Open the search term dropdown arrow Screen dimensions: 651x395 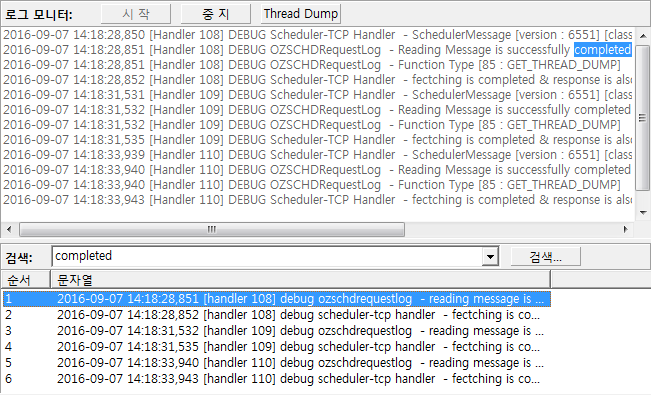[490, 257]
